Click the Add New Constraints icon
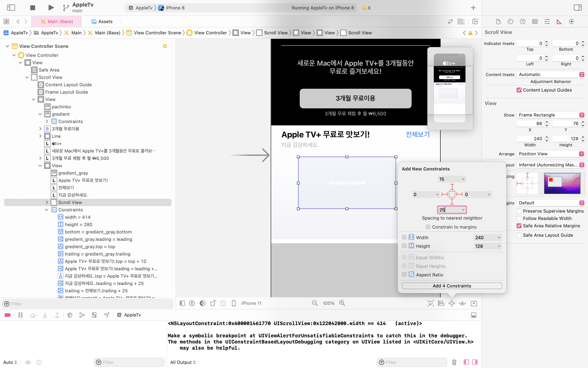This screenshot has height=368, width=588. point(452,303)
